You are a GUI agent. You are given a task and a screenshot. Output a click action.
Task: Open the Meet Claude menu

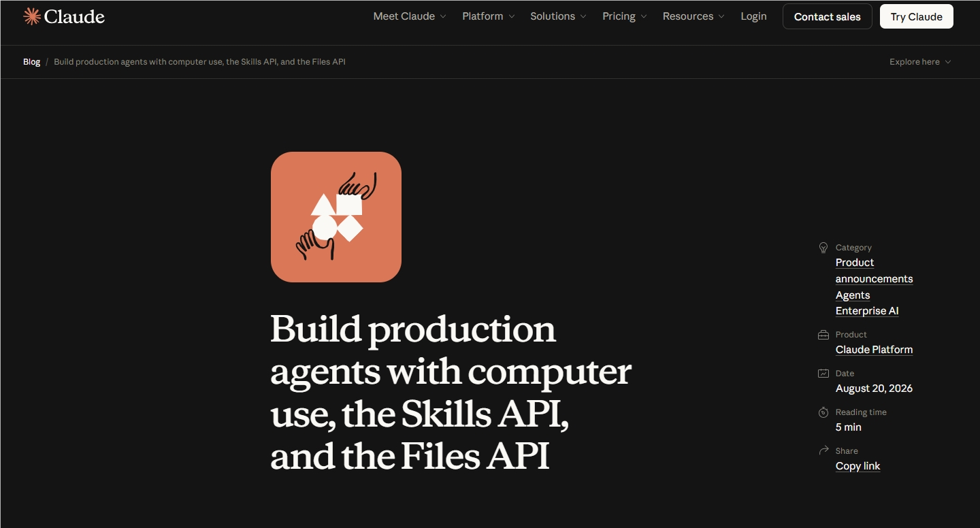410,16
